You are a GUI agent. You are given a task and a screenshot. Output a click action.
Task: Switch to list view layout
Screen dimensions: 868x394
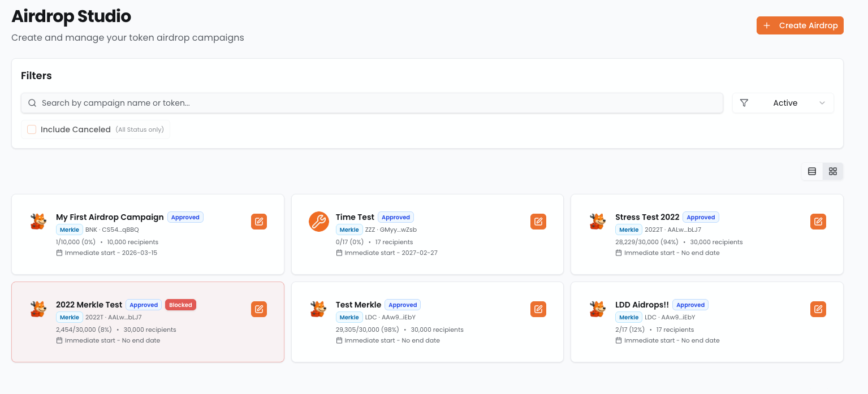812,171
